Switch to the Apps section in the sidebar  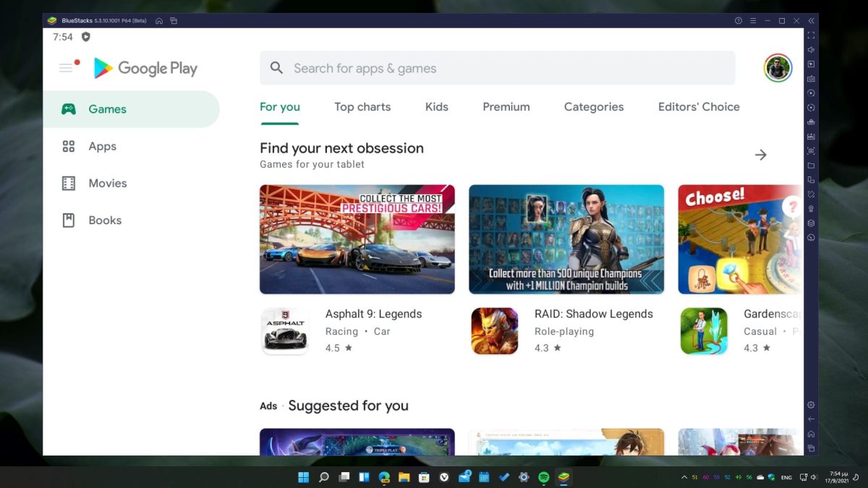click(x=102, y=146)
